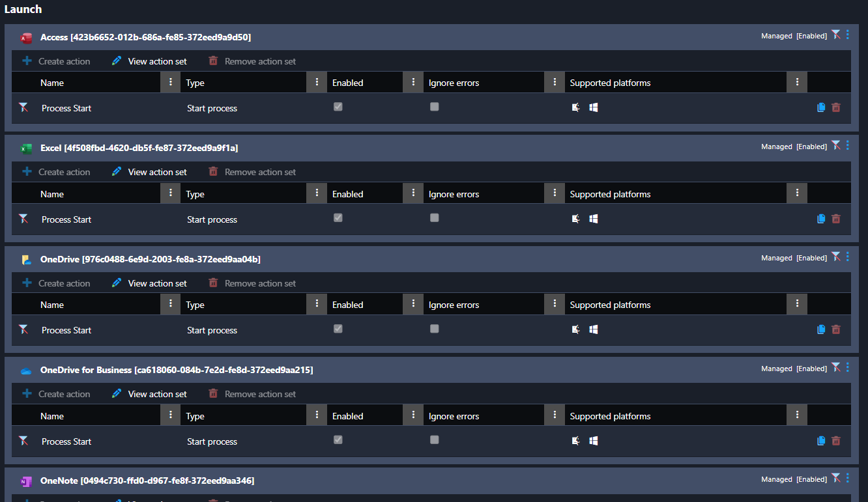868x502 pixels.
Task: Click the row icon beside Access Process Start
Action: [x=23, y=108]
